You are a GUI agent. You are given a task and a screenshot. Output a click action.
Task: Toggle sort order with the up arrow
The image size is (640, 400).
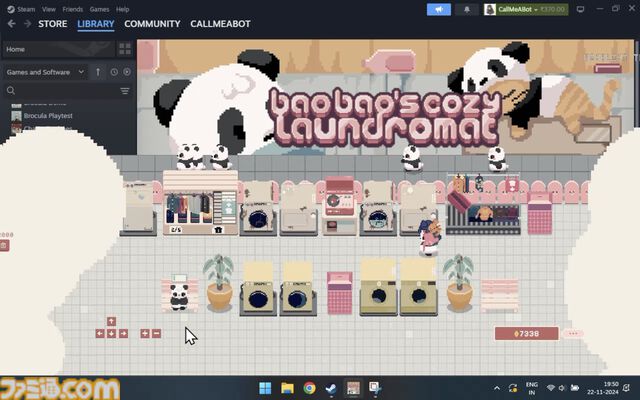(x=98, y=72)
